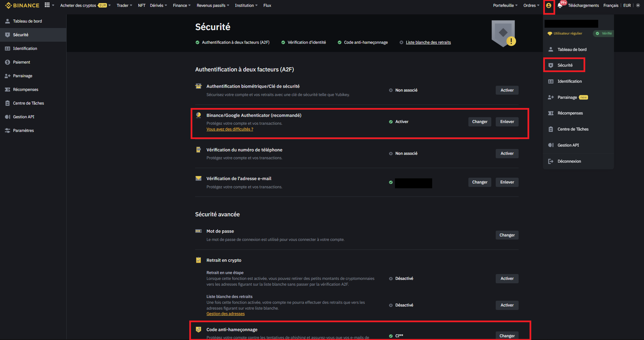This screenshot has width=644, height=340.
Task: Click the Identification icon in profile dropdown
Action: (x=551, y=81)
